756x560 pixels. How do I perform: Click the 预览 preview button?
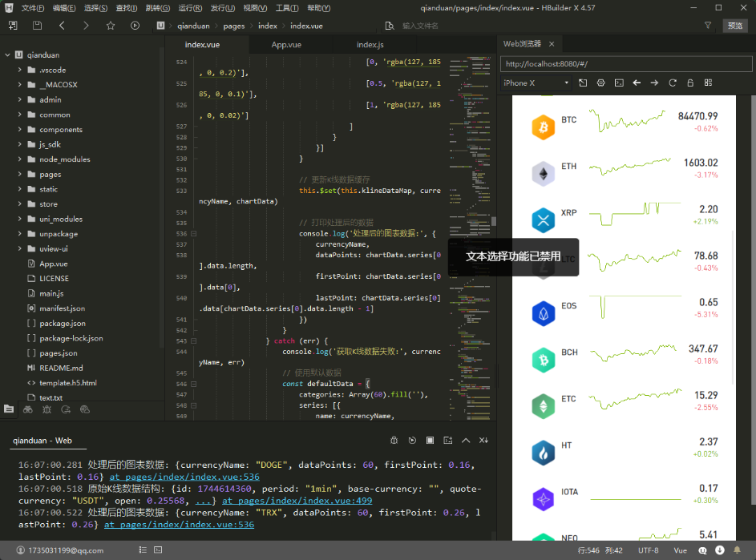pyautogui.click(x=735, y=26)
